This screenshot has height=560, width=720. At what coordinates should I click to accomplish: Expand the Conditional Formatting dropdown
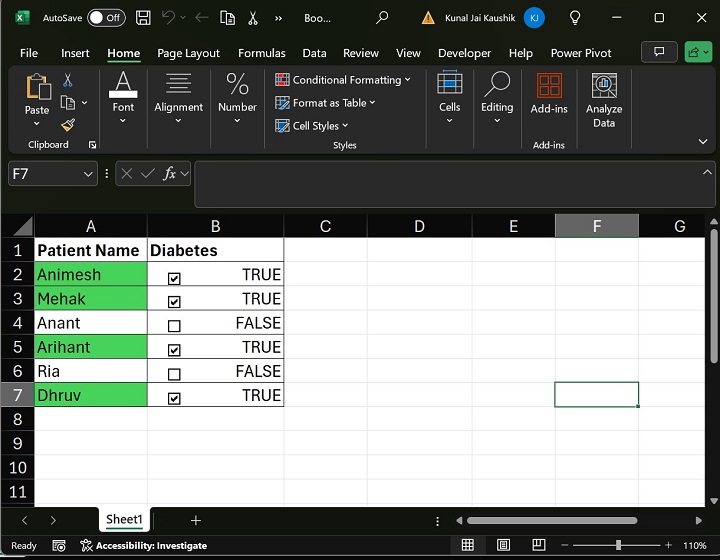344,80
